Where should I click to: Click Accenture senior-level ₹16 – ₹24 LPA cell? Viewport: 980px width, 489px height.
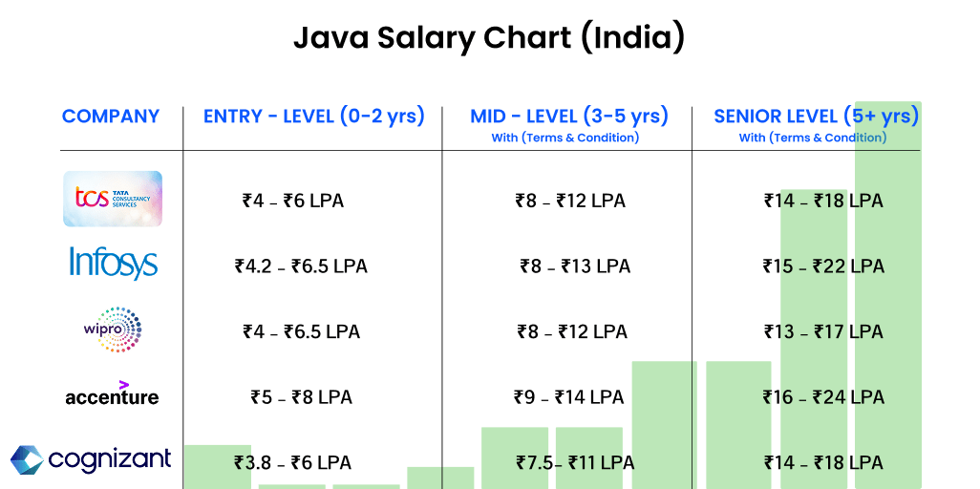point(823,397)
